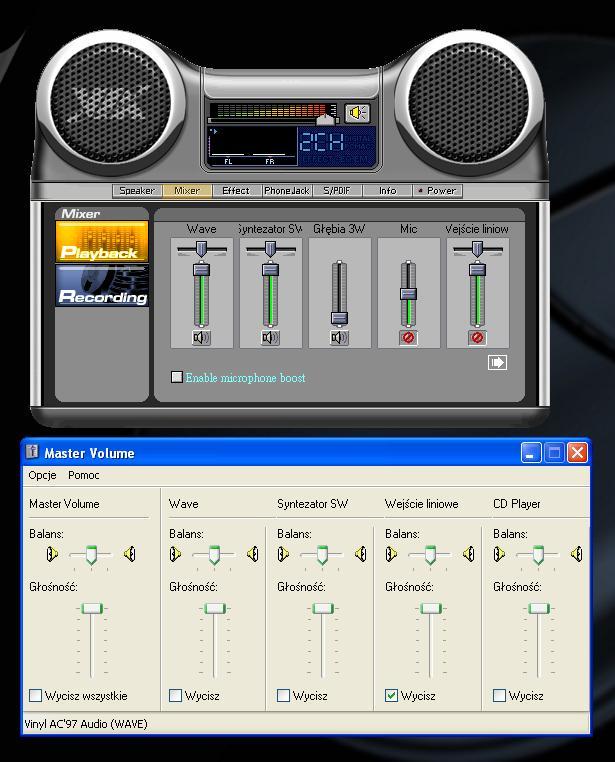The width and height of the screenshot is (615, 762).
Task: Click the 2CH channel display
Action: tap(322, 142)
